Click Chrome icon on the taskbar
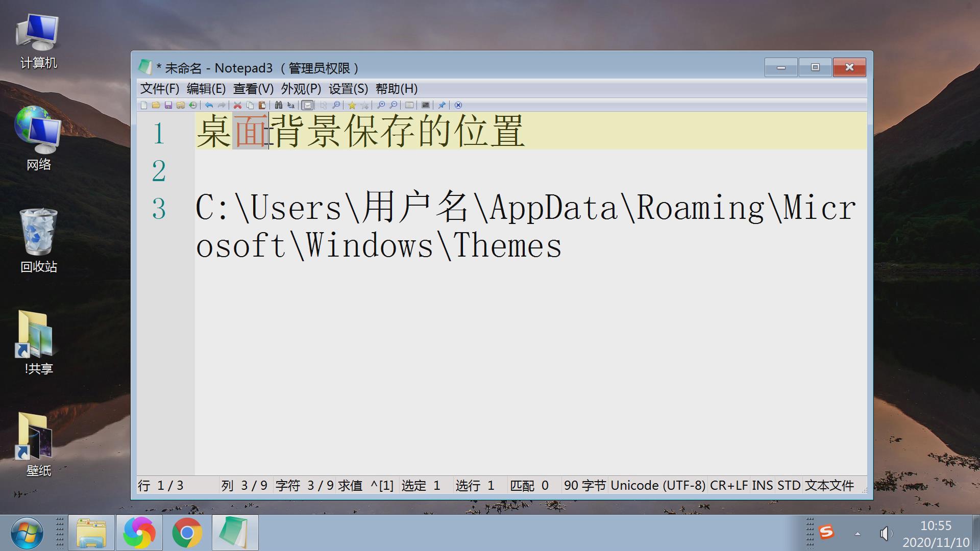This screenshot has width=980, height=551. (187, 533)
